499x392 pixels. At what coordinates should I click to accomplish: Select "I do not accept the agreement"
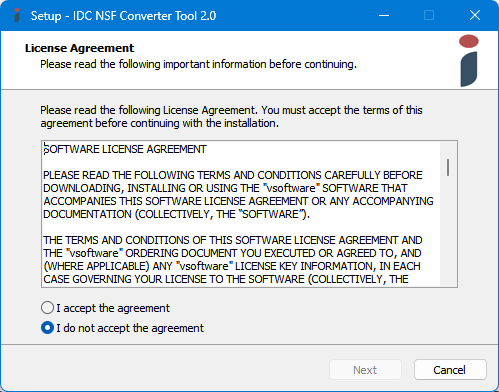122,328
